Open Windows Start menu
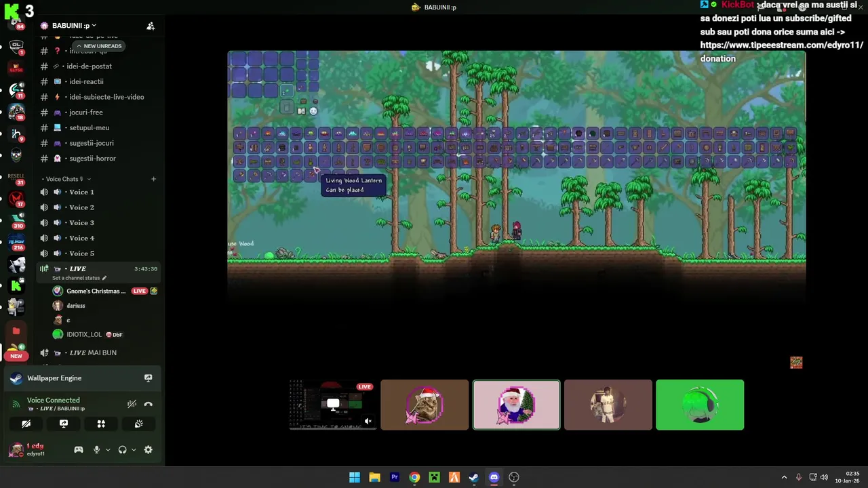This screenshot has height=488, width=868. tap(355, 477)
